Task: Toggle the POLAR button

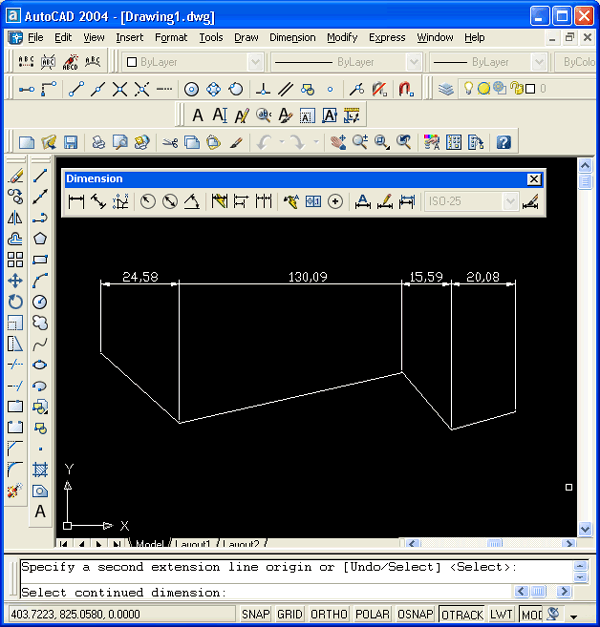Action: [372, 614]
